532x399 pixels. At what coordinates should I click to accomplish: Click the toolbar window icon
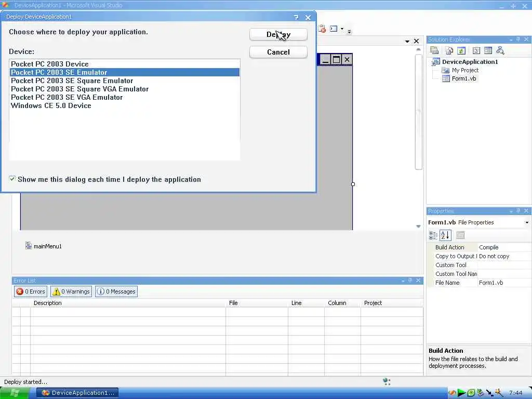[334, 29]
